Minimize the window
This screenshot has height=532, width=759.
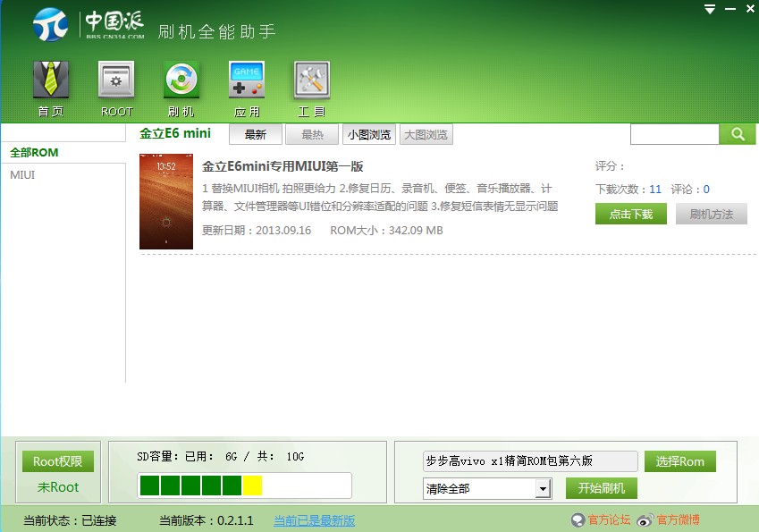click(730, 9)
